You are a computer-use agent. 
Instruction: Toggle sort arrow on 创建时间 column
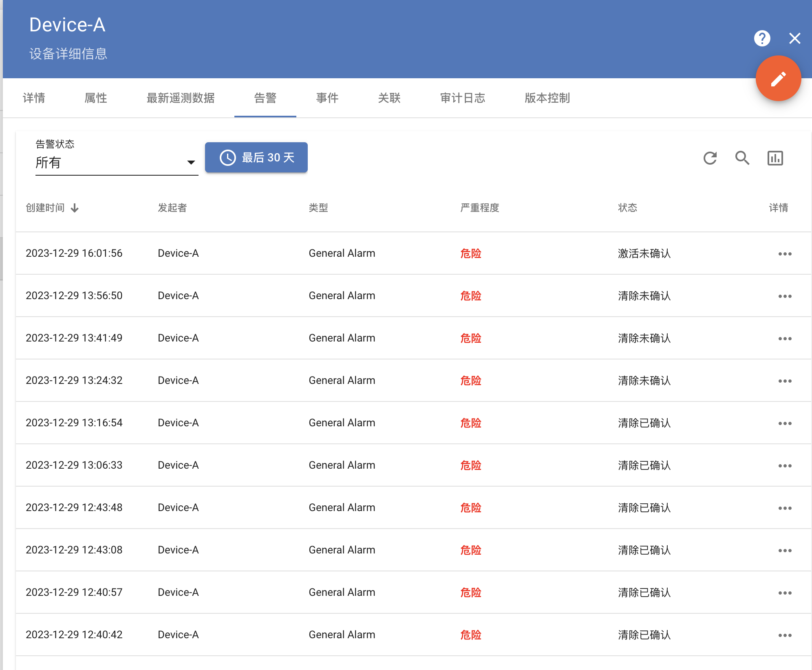[75, 208]
